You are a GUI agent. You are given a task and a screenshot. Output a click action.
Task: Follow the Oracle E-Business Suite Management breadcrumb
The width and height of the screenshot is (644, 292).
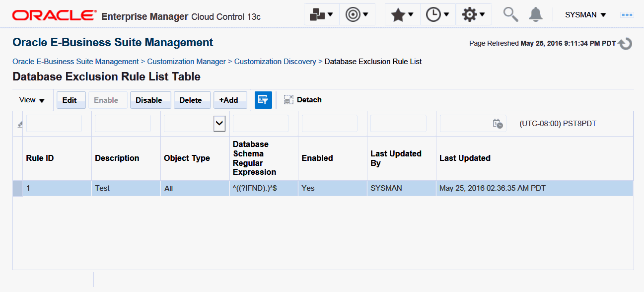[x=75, y=62]
